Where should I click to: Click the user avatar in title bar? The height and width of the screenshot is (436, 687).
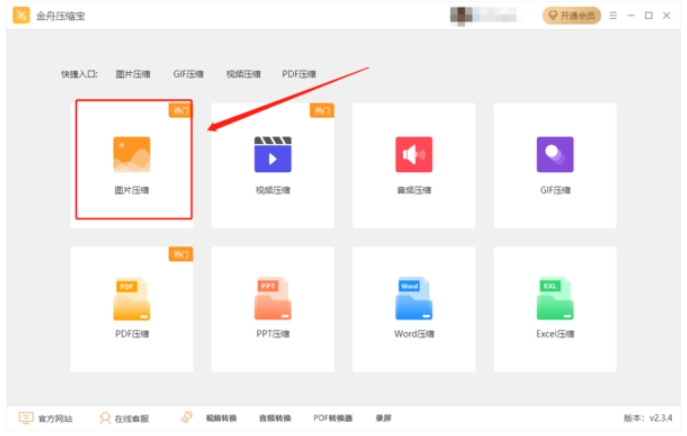click(461, 16)
